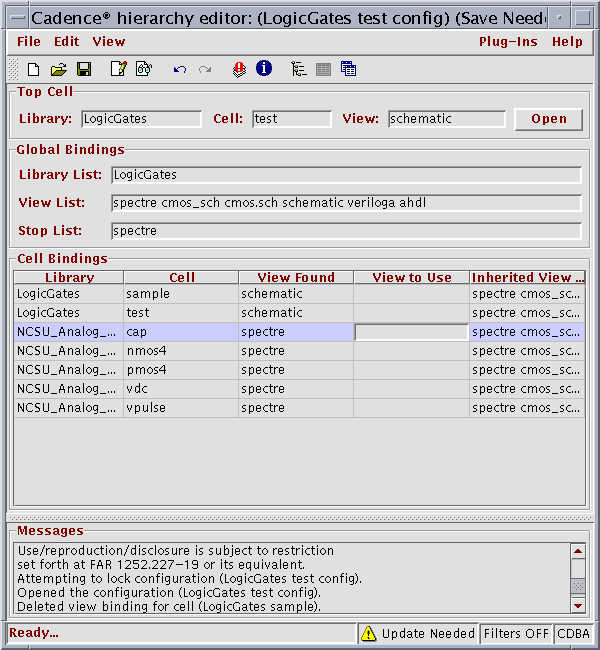600x650 pixels.
Task: Click the Edit document pencil icon
Action: point(118,69)
